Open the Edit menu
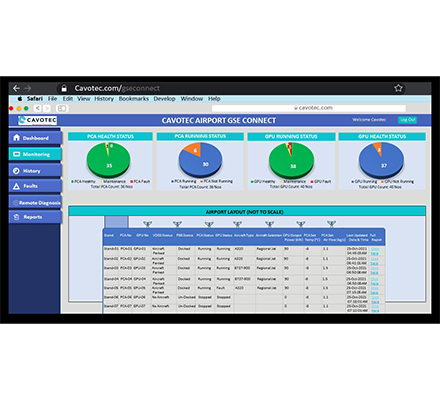Image resolution: width=440 pixels, height=400 pixels. [x=68, y=99]
